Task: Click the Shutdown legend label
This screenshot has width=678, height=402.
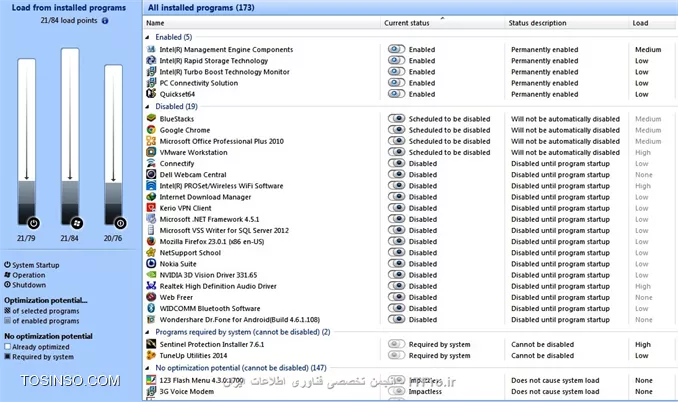Action: point(29,285)
